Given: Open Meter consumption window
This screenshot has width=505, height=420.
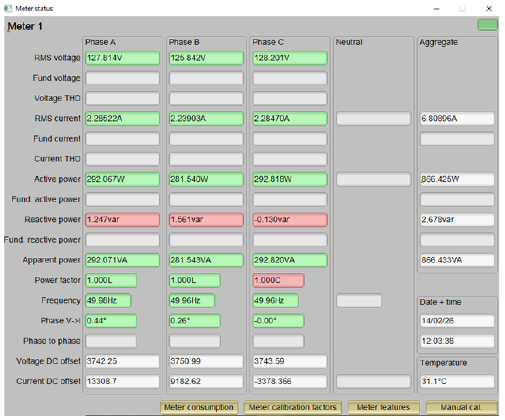Looking at the screenshot, I should (x=199, y=407).
